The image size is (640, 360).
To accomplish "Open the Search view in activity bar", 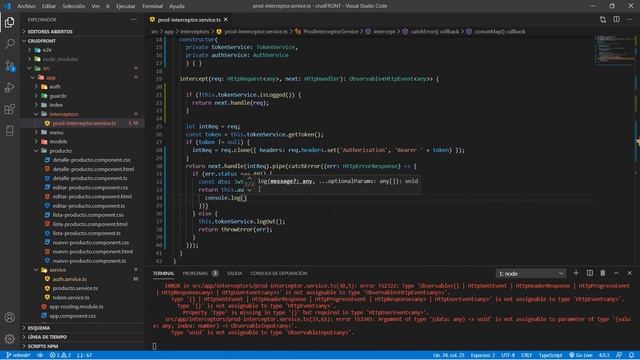I will (x=9, y=44).
